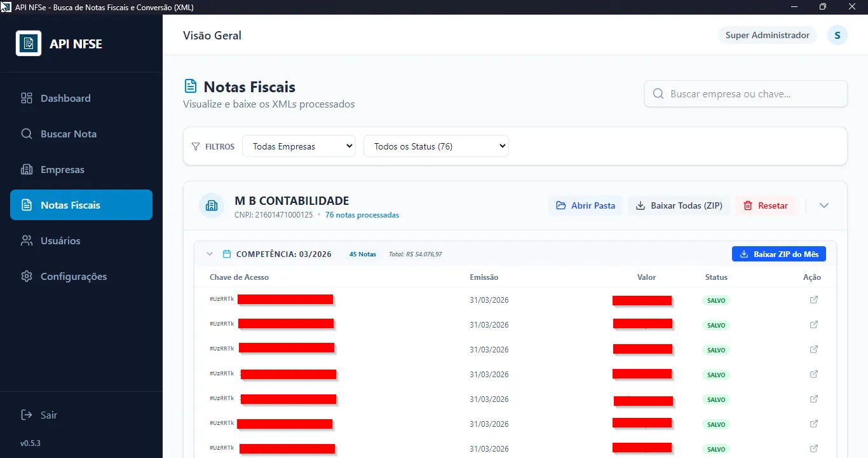Go to Empresas in the sidebar

coord(81,169)
